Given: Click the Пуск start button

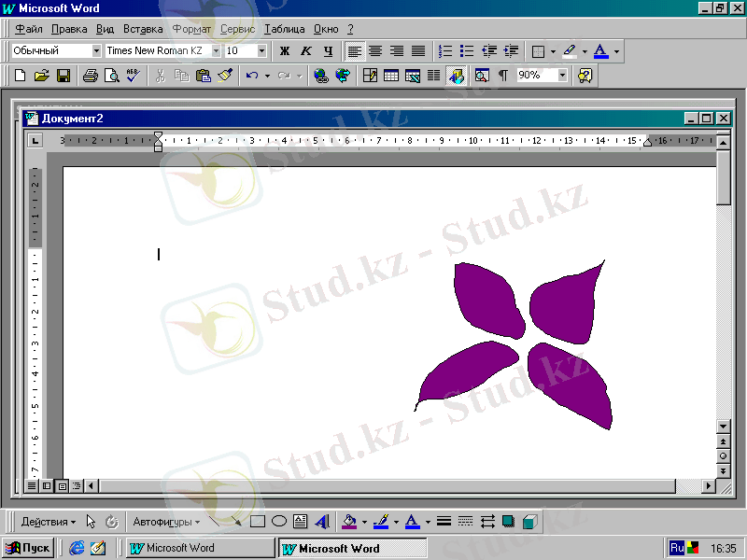Looking at the screenshot, I should (28, 548).
